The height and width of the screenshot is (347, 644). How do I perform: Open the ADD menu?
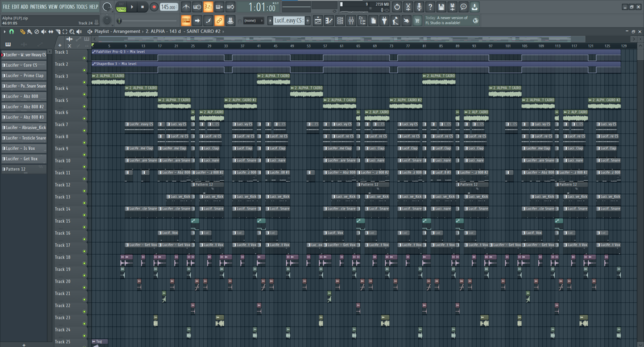(x=24, y=6)
